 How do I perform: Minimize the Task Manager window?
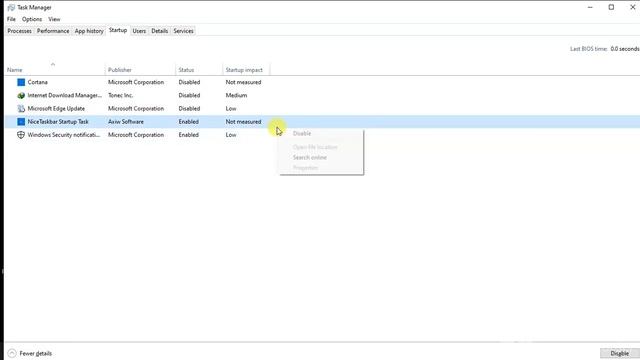(x=590, y=7)
